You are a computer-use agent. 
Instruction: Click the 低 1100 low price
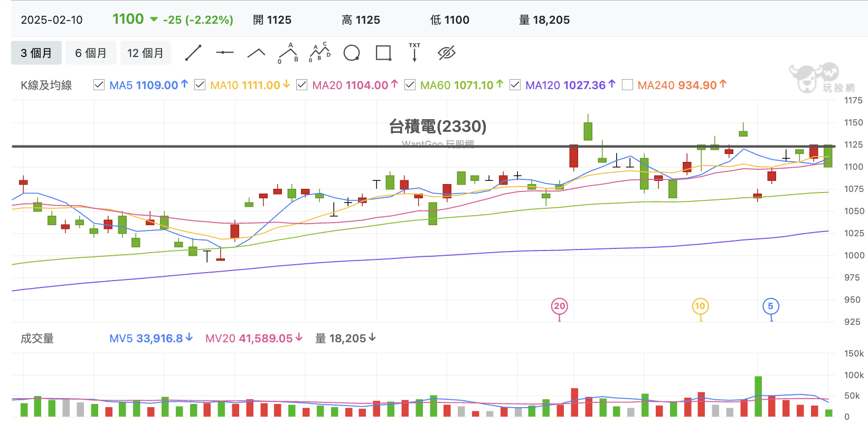click(450, 20)
